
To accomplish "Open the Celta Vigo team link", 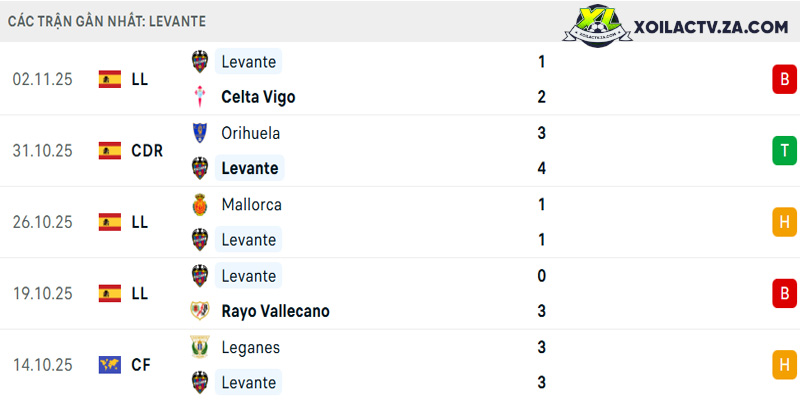I will click(x=258, y=97).
